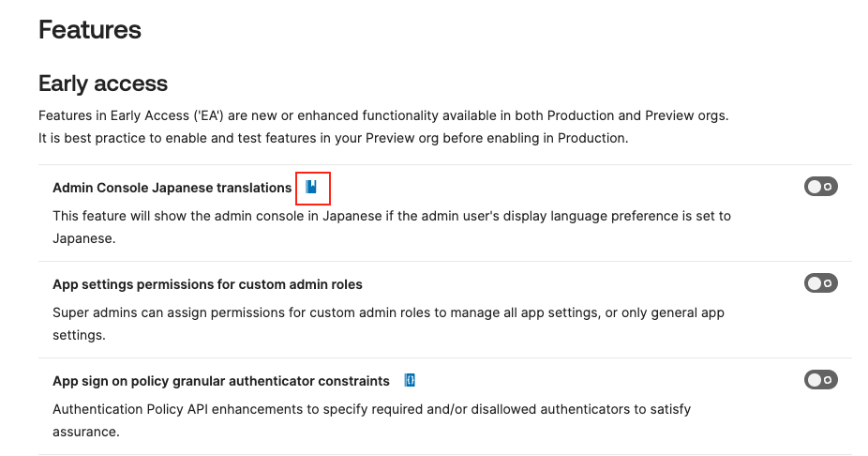Select App settings permissions for custom admin roles title
Screen dimensions: 868x456
[207, 284]
